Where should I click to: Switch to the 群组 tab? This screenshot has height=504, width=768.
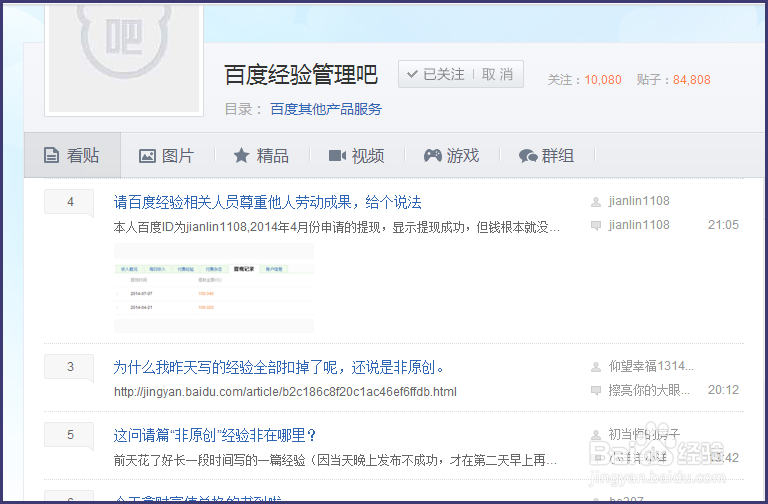[x=546, y=156]
